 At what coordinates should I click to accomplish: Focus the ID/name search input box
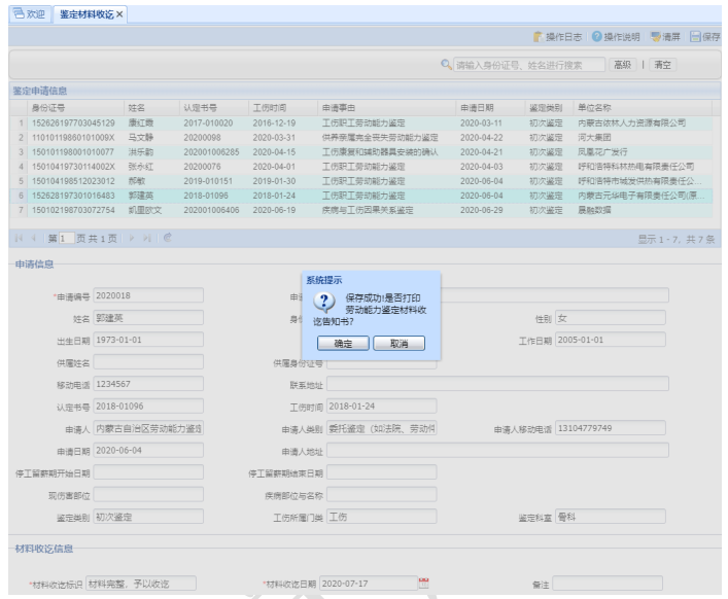(x=529, y=65)
